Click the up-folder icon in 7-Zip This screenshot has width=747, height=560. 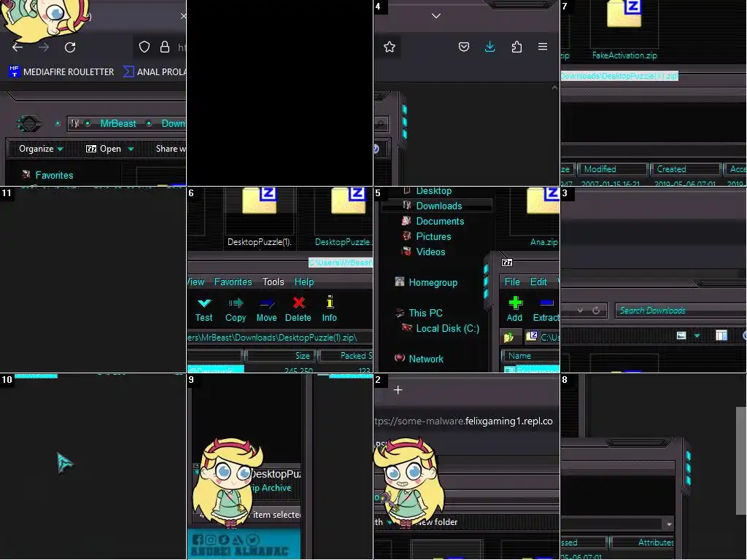pos(508,337)
